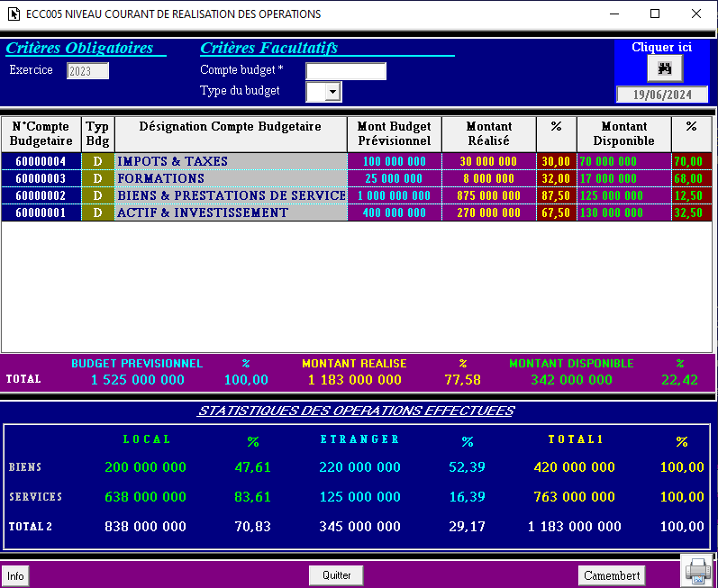This screenshot has width=718, height=588.
Task: Click the Mont Budget Prévisionnel column header
Action: [x=394, y=133]
